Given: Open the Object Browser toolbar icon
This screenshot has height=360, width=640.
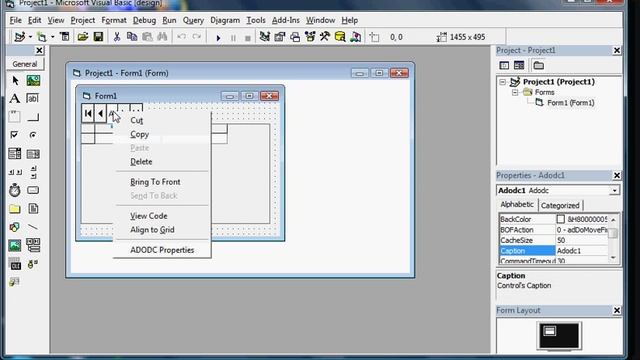Looking at the screenshot, I should 310,37.
